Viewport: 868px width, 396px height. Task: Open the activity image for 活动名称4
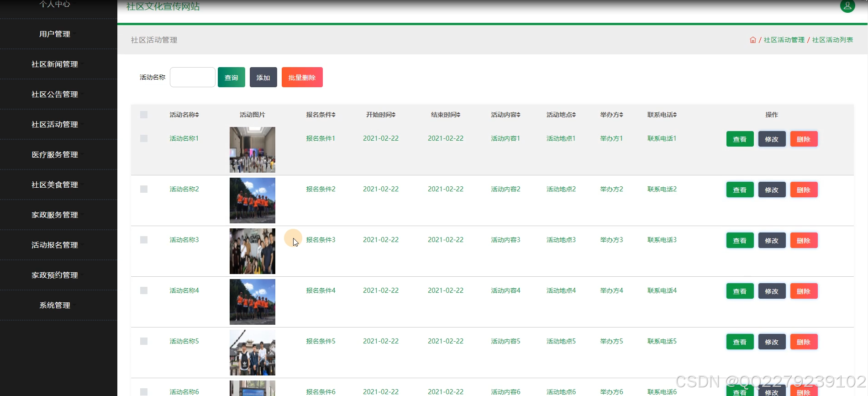[253, 302]
